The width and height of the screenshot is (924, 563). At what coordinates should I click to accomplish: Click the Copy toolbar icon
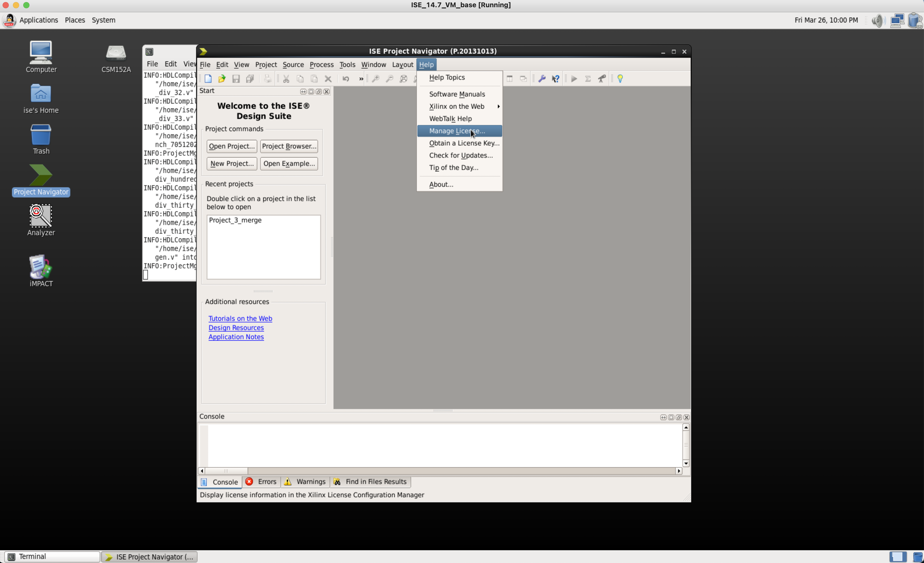coord(300,79)
